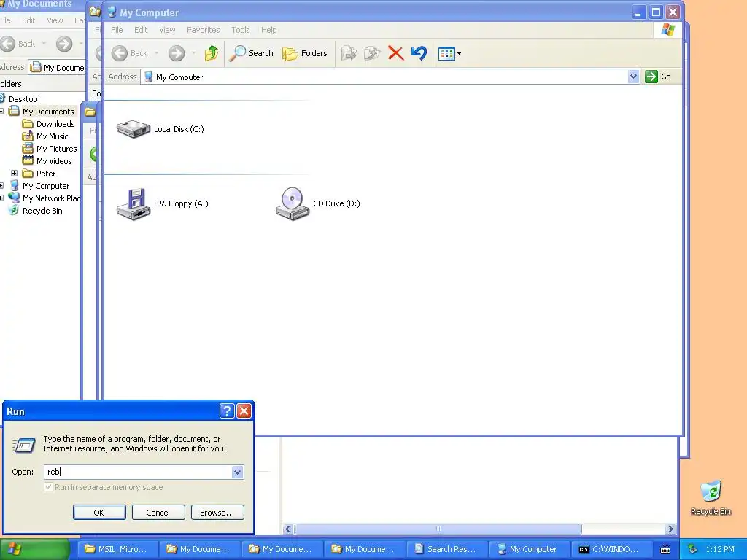The height and width of the screenshot is (560, 747).
Task: Open the Forward history dropdown arrow in My Computer
Action: 193,52
